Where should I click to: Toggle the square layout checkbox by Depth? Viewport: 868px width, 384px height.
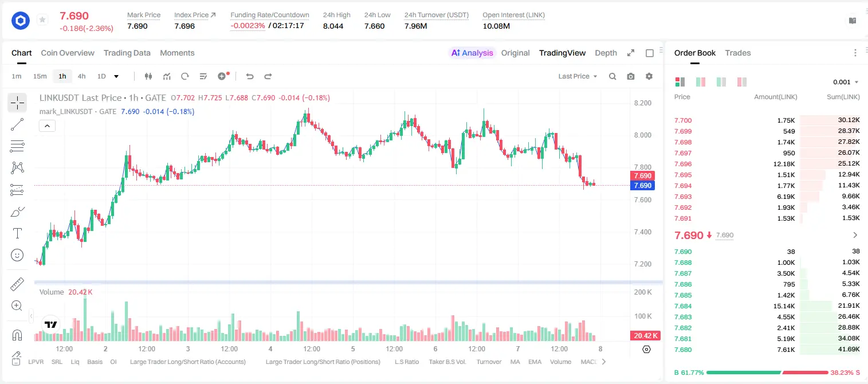coord(650,53)
